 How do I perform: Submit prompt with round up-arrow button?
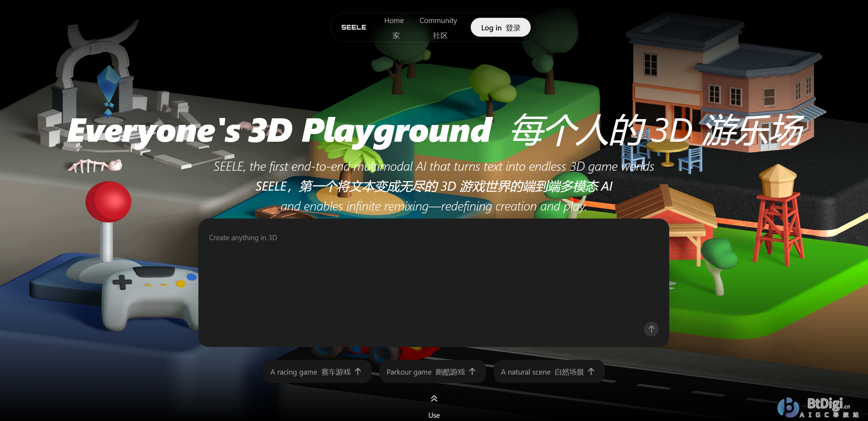tap(651, 329)
